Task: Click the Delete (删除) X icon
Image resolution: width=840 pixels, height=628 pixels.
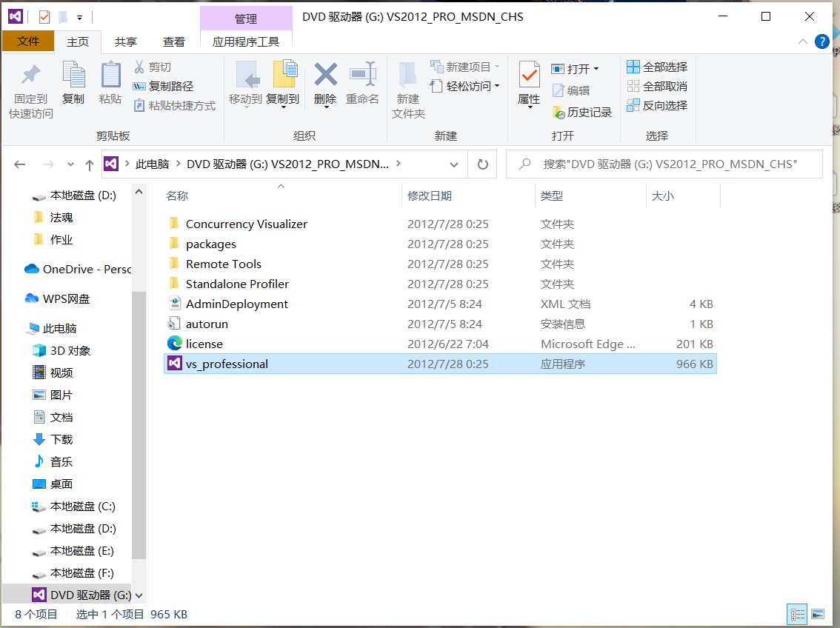Action: click(325, 74)
